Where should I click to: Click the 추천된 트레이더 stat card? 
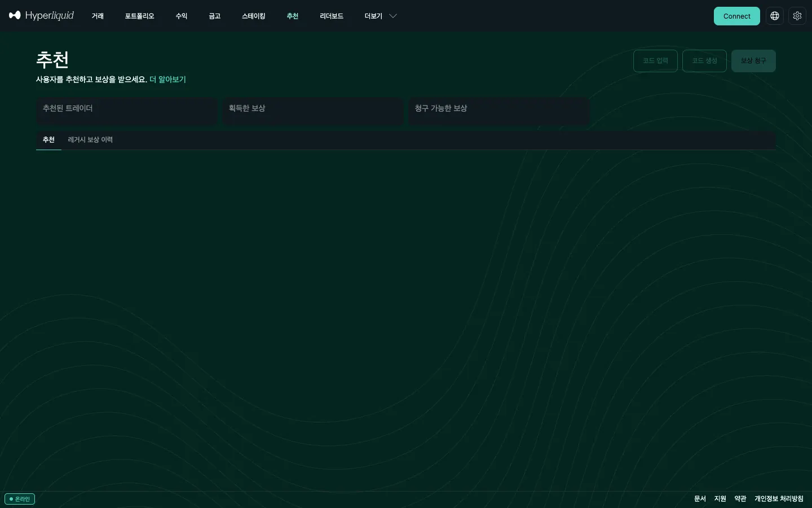point(126,111)
